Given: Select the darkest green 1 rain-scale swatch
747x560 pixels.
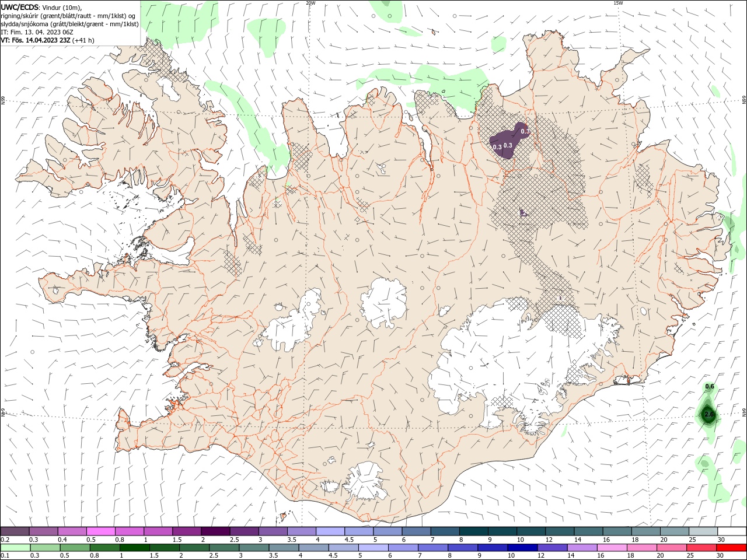Looking at the screenshot, I should 135,548.
